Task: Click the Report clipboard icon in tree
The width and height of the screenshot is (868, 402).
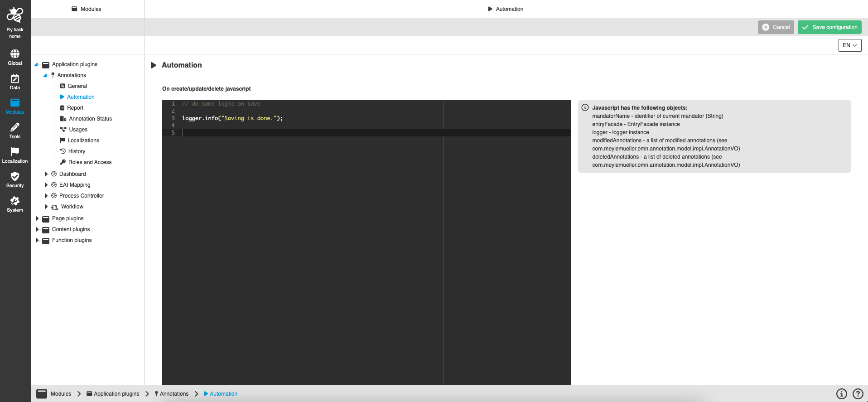Action: coord(63,108)
